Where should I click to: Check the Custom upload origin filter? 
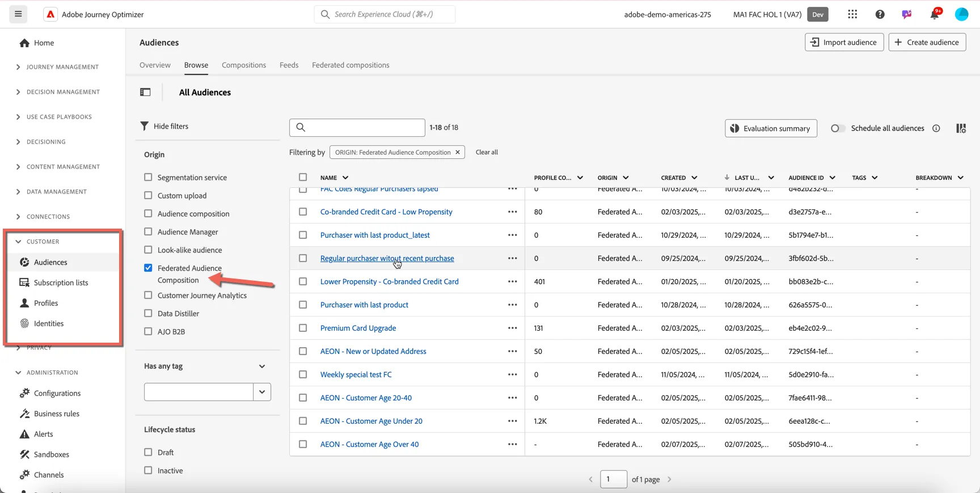(x=148, y=195)
